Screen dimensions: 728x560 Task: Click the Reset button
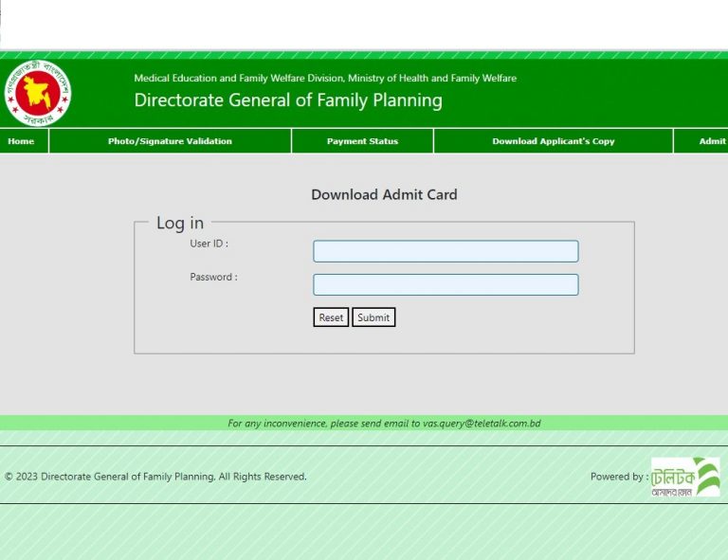pos(331,317)
